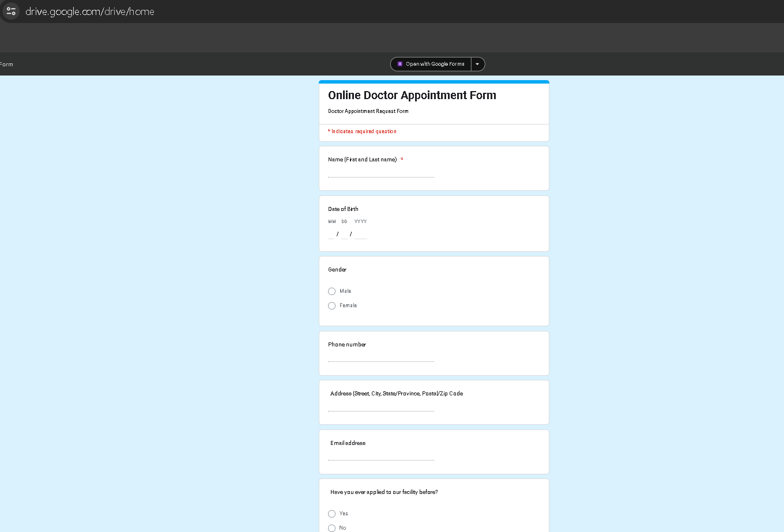Viewport: 784px width, 532px height.
Task: Click the site information icon in address bar
Action: (11, 11)
